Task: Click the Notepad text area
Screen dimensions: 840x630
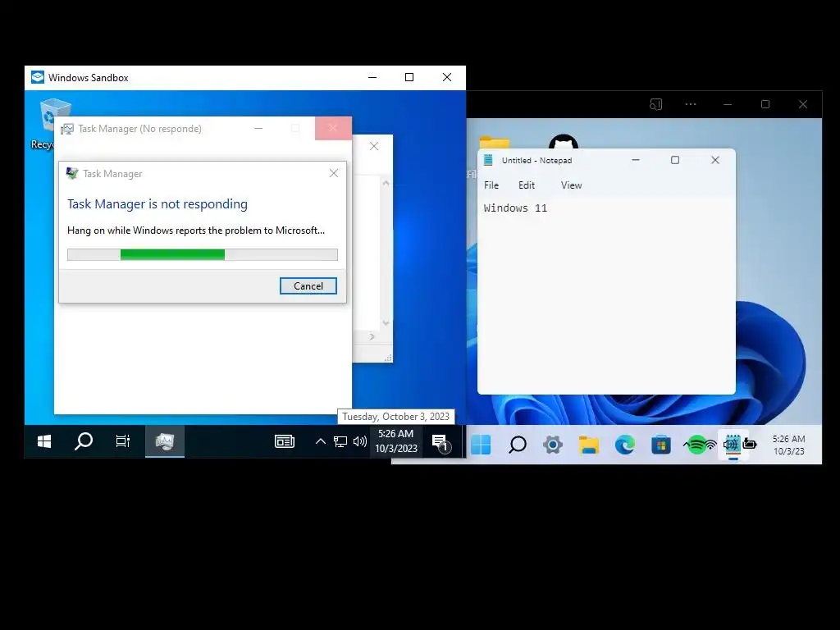Action: click(606, 294)
